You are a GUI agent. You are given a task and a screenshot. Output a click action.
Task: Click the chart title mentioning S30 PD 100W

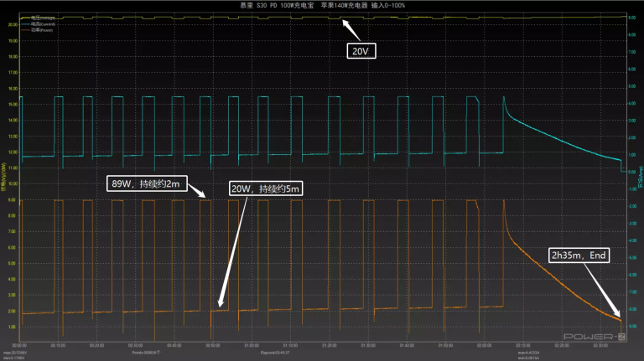tap(322, 5)
